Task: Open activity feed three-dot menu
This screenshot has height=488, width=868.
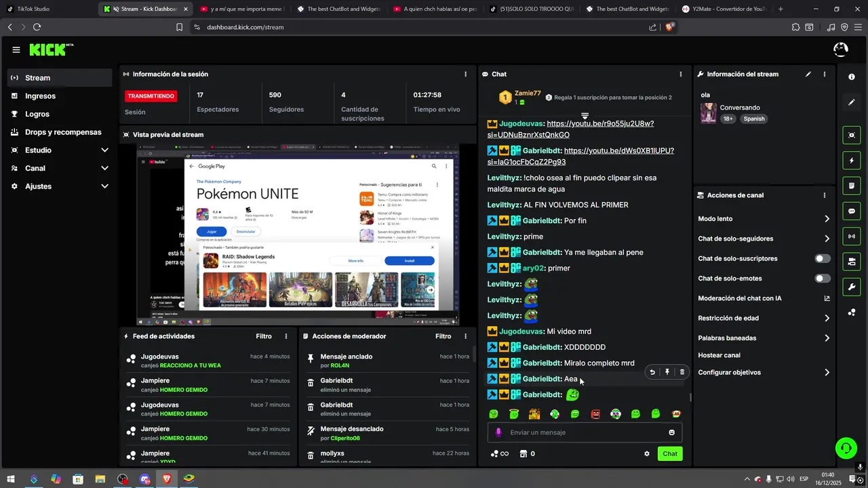Action: point(286,336)
